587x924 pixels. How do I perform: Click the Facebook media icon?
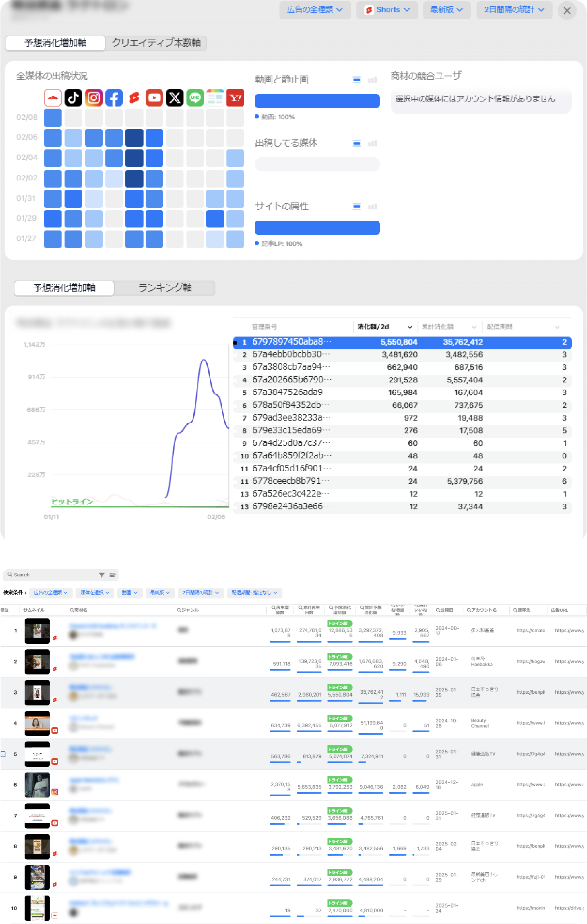[114, 98]
